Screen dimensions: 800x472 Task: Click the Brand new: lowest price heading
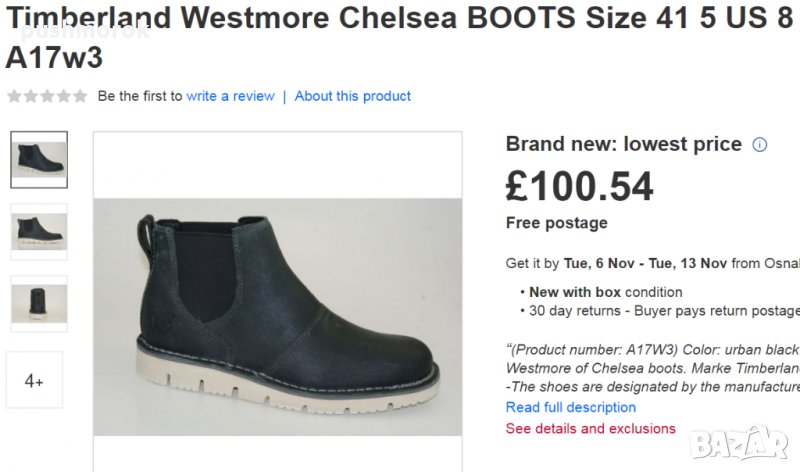click(623, 144)
